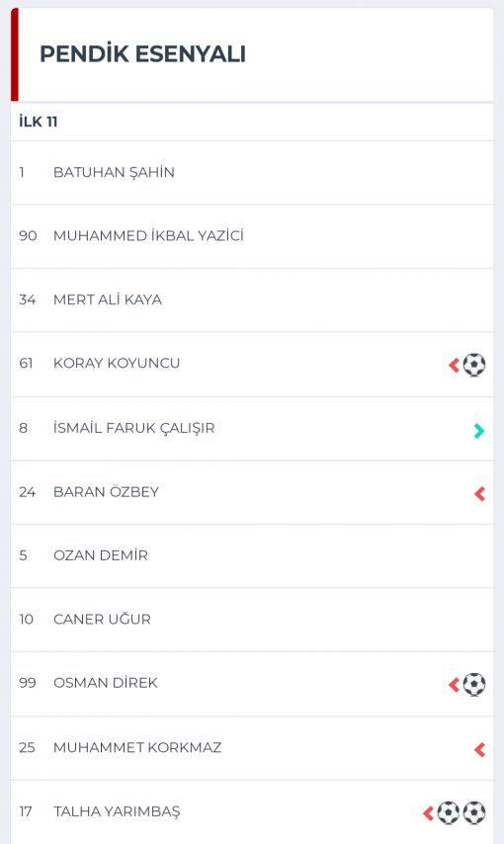Open Mert Ali Kaya's player entry

click(252, 299)
